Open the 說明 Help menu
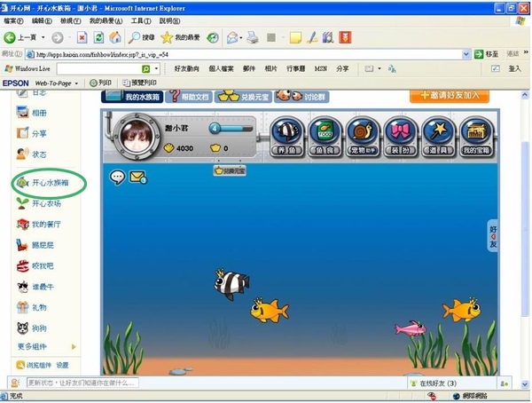Image resolution: width=532 pixels, height=403 pixels. (x=169, y=21)
